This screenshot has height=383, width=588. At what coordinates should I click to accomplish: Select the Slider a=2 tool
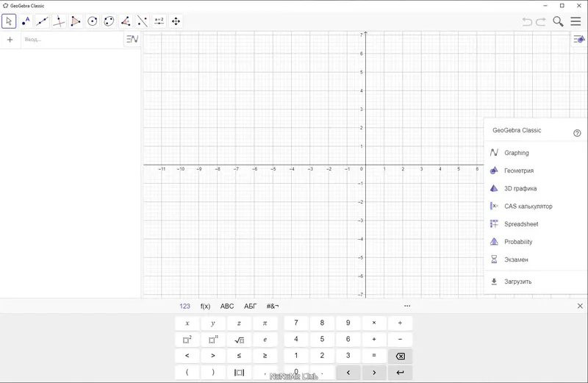pos(159,21)
